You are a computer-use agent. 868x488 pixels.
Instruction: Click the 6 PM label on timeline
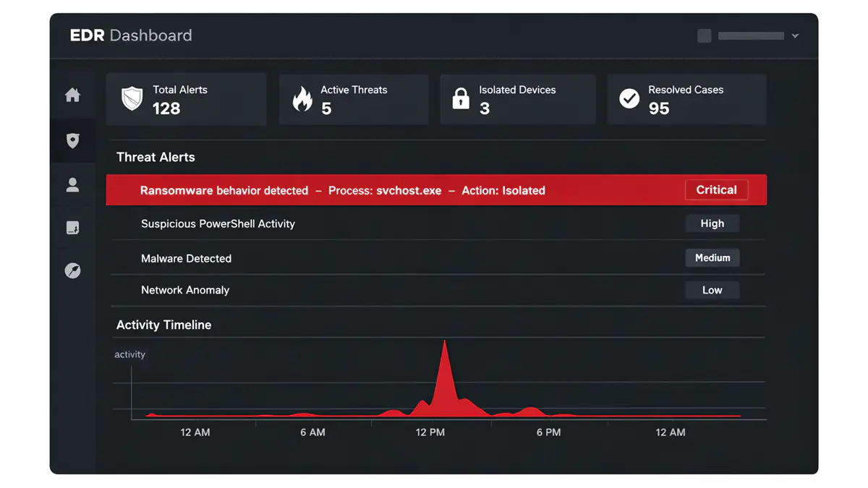pos(549,432)
